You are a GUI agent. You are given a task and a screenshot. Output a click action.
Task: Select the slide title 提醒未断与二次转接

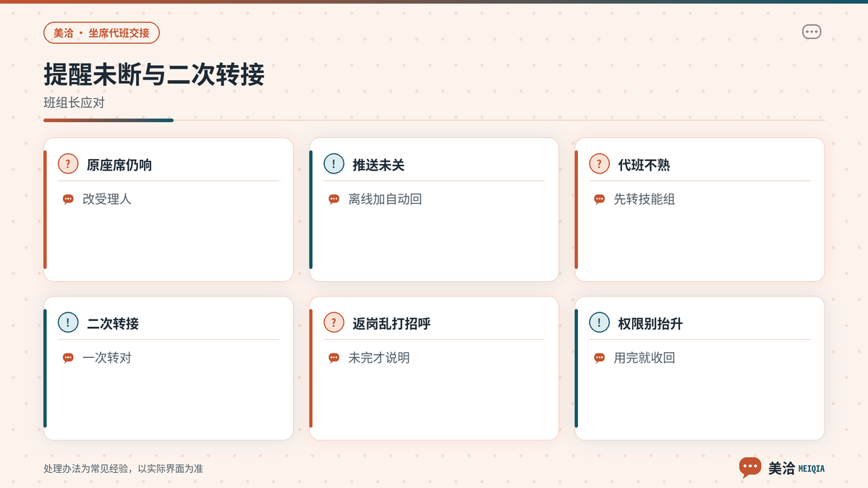click(x=154, y=75)
